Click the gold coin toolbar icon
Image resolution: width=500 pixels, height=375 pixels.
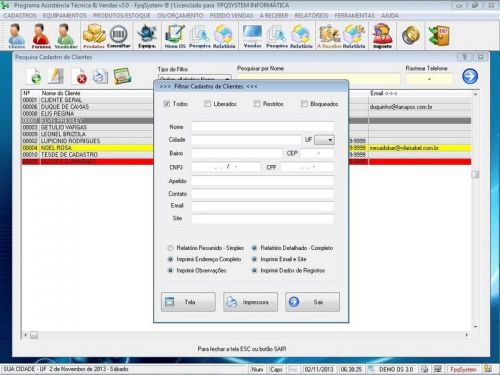click(411, 35)
